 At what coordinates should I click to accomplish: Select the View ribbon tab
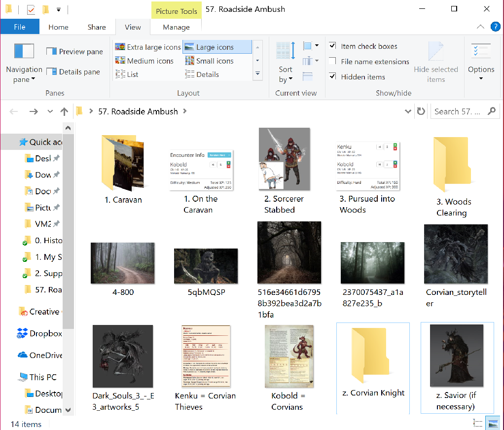[x=133, y=27]
